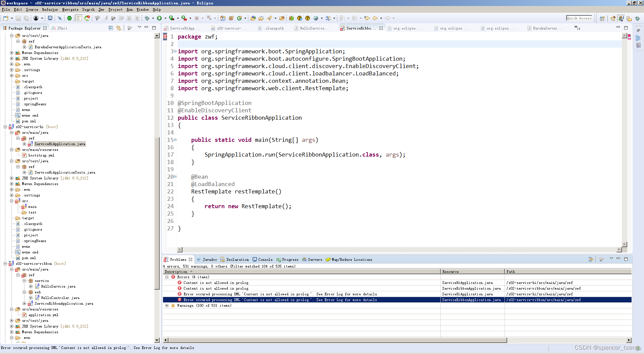Switch to the Debug perspective icon
This screenshot has height=354, width=644.
[x=637, y=18]
